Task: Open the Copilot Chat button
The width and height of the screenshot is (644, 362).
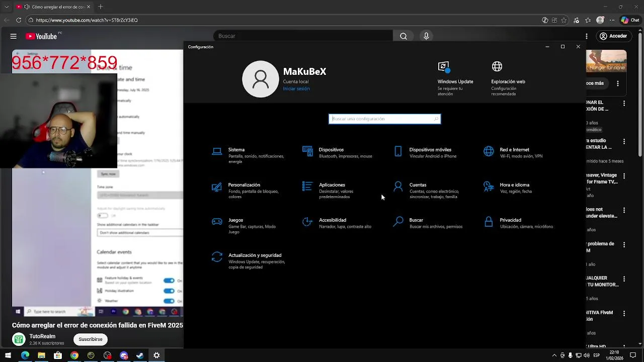Action: pyautogui.click(x=630, y=20)
